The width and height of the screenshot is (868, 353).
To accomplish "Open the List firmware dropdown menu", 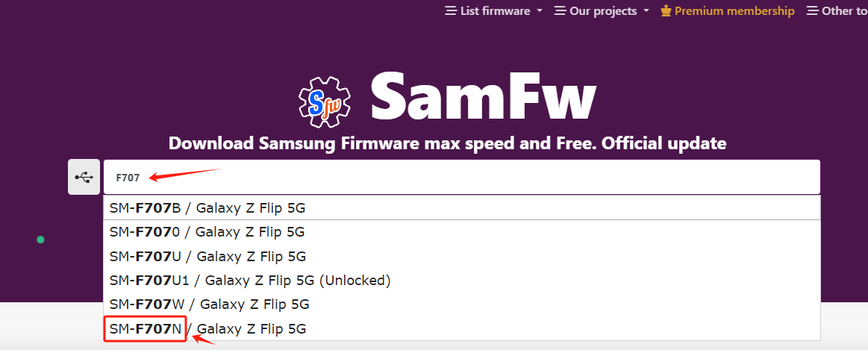I will [x=494, y=11].
